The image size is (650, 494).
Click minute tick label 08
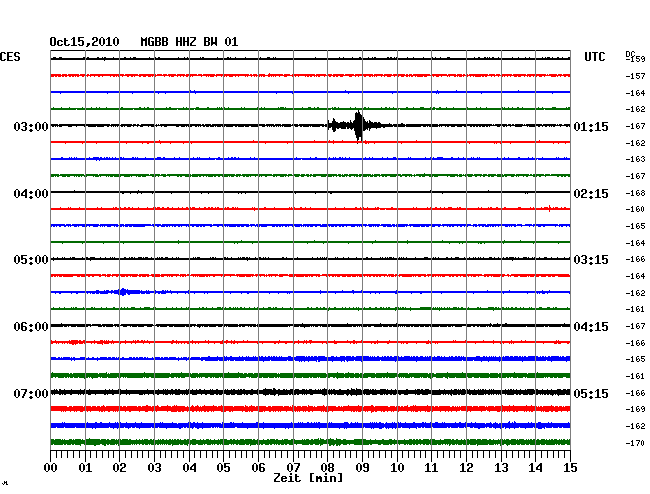point(327,468)
